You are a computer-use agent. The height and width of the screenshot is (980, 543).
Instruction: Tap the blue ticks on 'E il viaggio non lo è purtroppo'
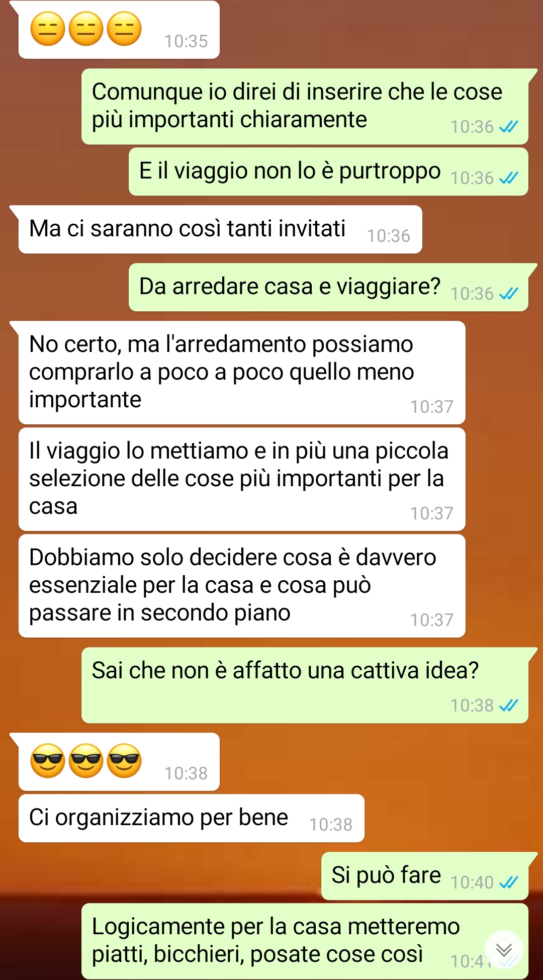click(509, 178)
